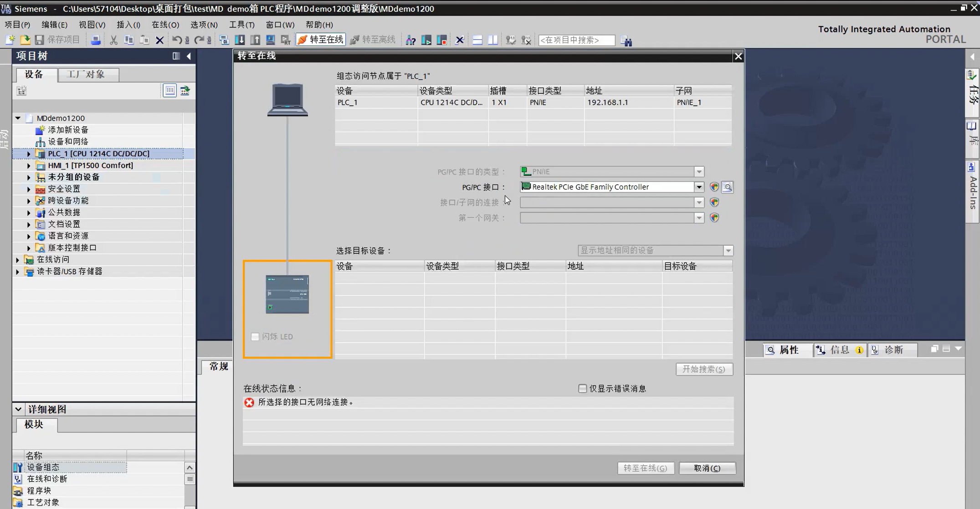This screenshot has height=509, width=980.
Task: Click the search-in-project binoculars icon
Action: pos(626,41)
